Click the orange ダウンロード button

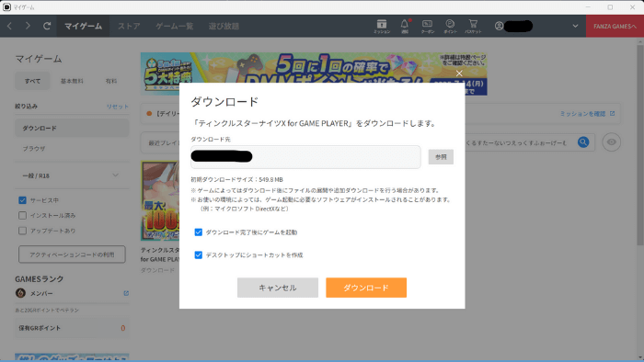click(x=366, y=288)
